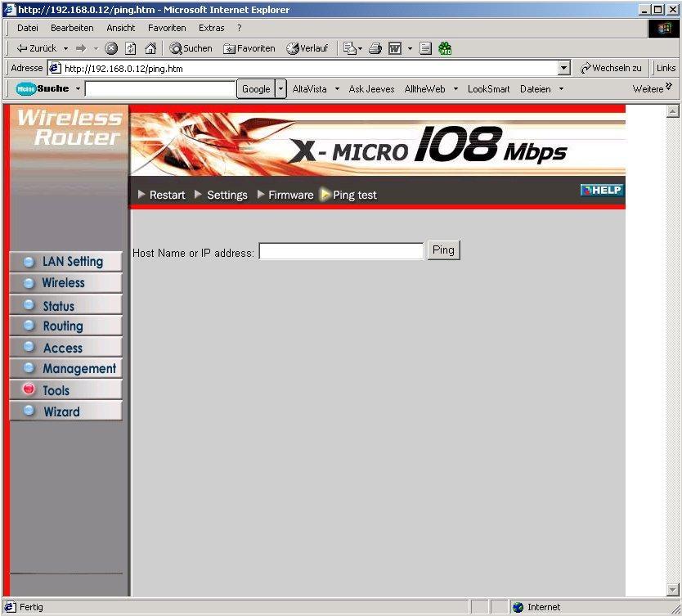The height and width of the screenshot is (616, 682).
Task: Click the Wechseln zu go button
Action: (x=611, y=68)
